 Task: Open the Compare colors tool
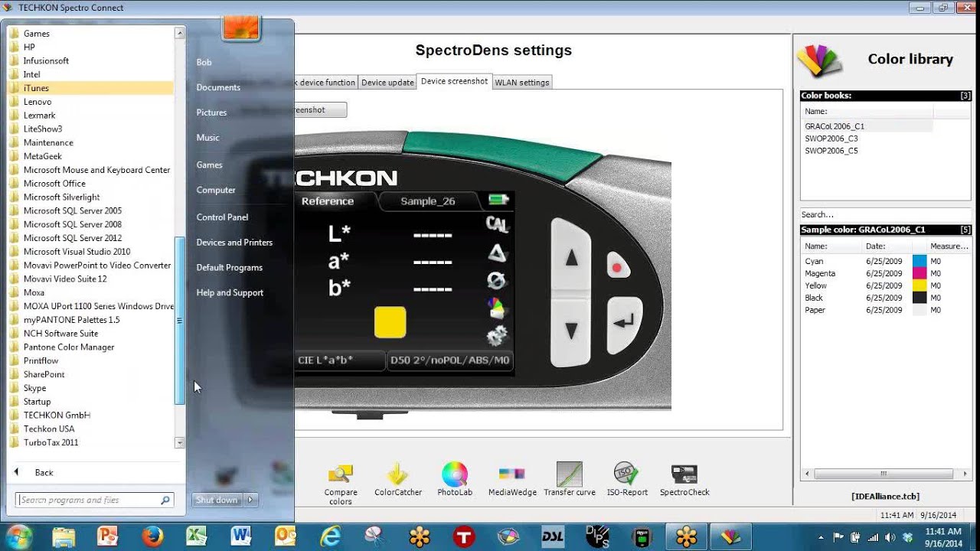[341, 484]
